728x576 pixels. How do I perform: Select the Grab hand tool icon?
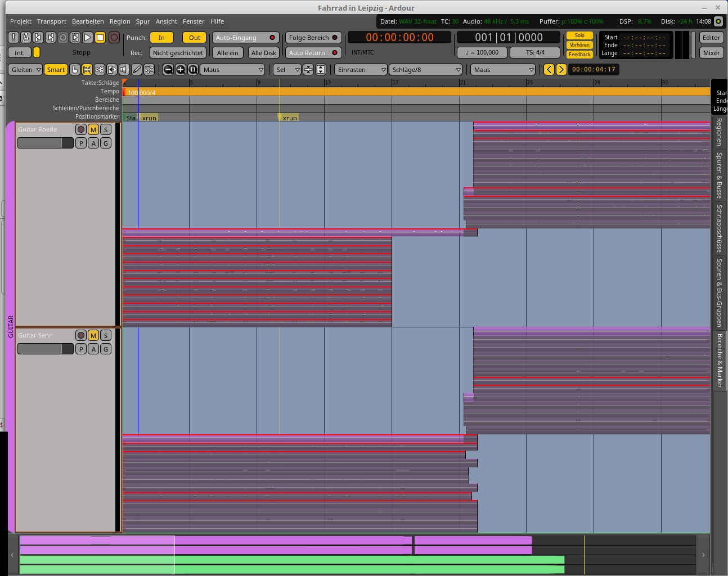point(75,70)
